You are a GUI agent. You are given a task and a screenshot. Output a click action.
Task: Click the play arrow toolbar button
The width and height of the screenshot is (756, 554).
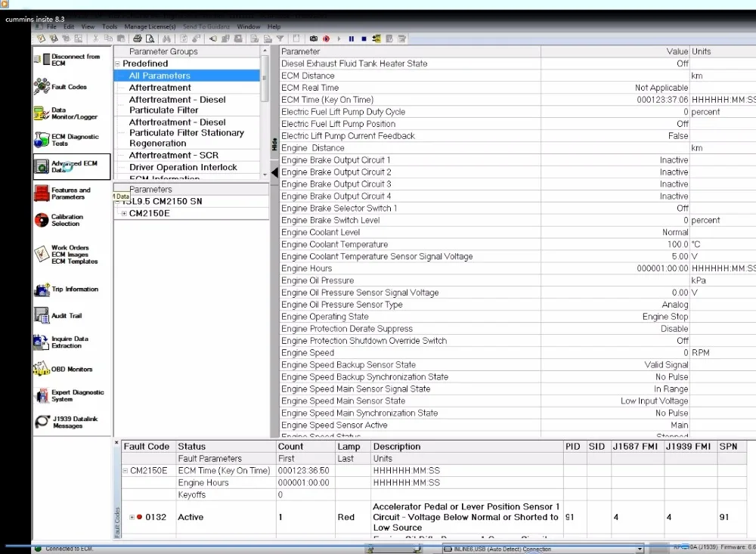pos(339,39)
